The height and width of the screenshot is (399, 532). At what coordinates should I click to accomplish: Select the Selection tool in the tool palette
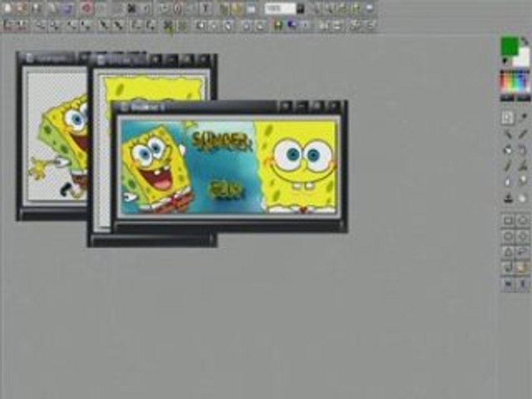(x=508, y=117)
